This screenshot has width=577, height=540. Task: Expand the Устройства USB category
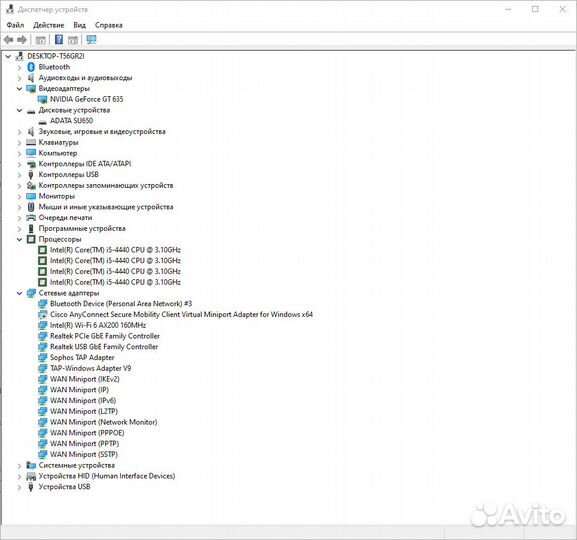tap(20, 487)
